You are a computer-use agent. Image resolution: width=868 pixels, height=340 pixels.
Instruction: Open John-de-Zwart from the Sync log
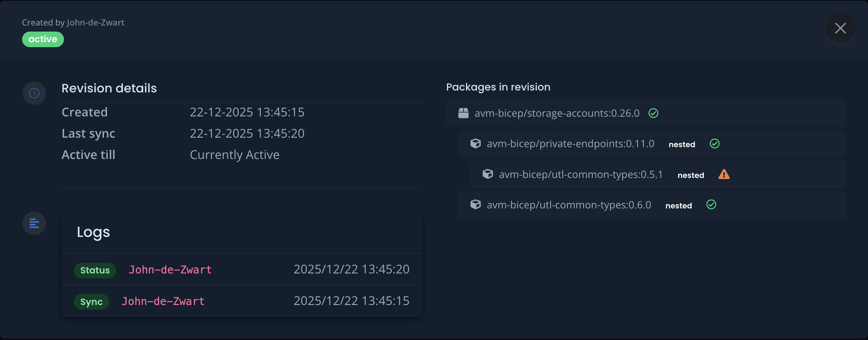pos(163,301)
